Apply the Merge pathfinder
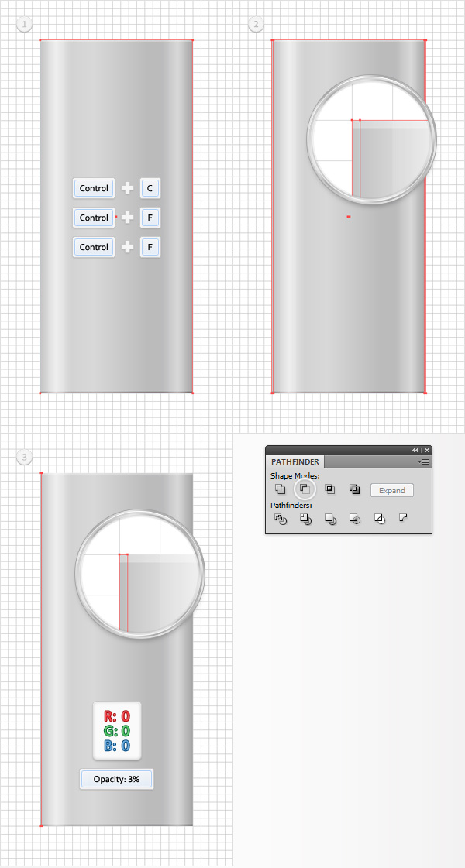Viewport: 465px width, 868px height. point(330,519)
